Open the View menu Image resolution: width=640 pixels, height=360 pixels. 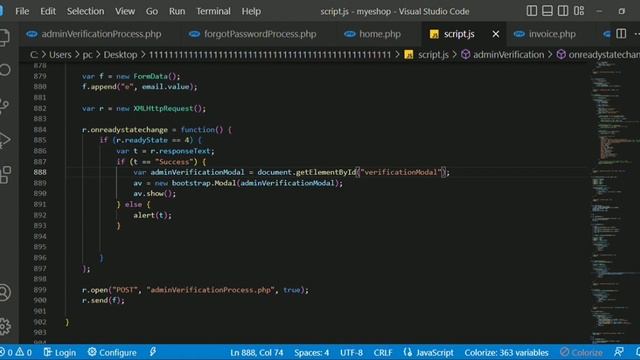coord(125,11)
